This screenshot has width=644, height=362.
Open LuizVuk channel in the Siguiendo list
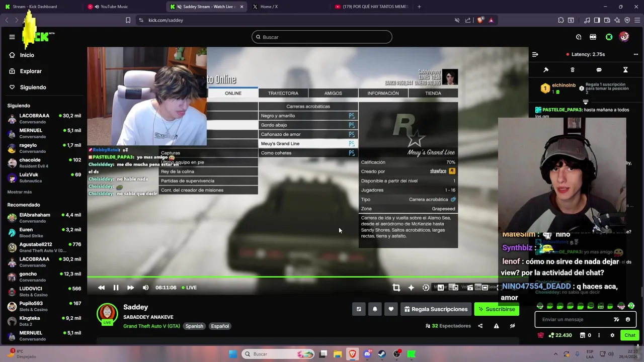coord(44,177)
